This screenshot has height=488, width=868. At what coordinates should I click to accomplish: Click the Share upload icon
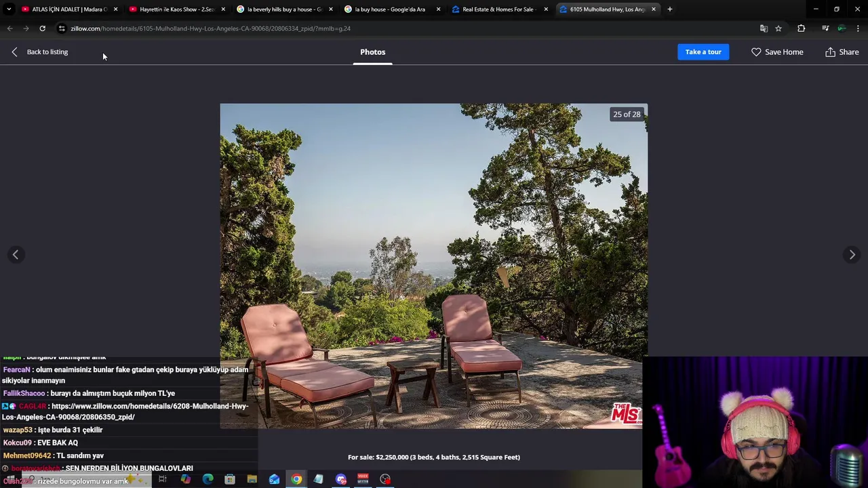tap(830, 52)
